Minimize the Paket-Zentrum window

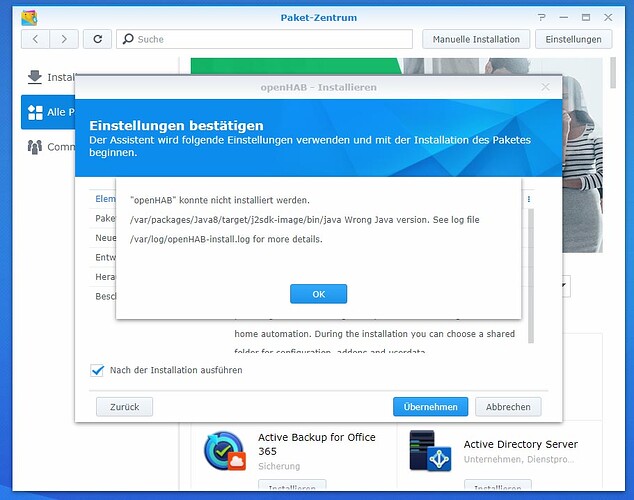click(x=564, y=17)
